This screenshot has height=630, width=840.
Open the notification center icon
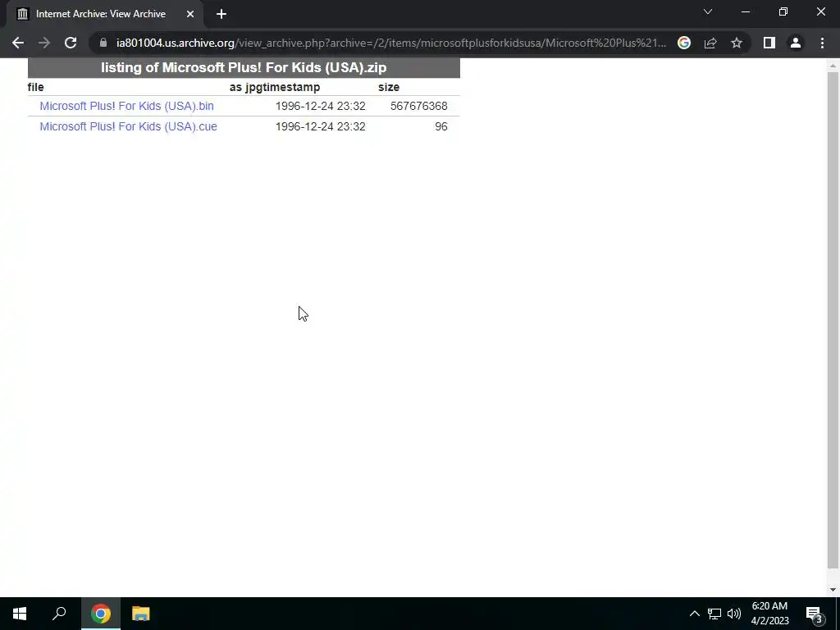click(x=815, y=614)
